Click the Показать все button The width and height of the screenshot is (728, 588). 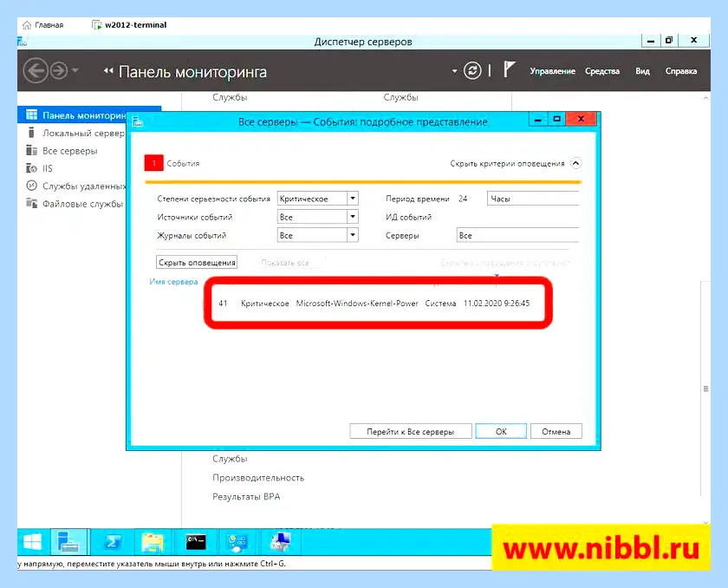(285, 263)
